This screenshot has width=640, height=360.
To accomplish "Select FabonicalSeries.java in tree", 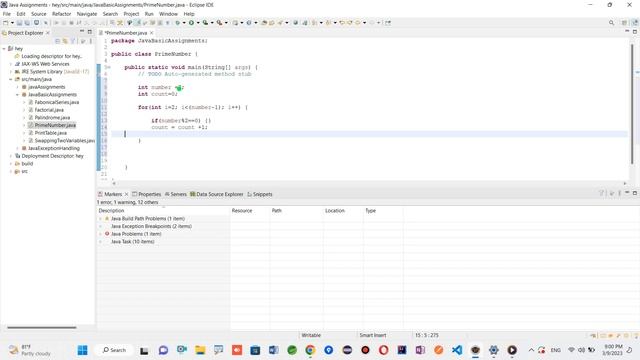I will pos(56,102).
